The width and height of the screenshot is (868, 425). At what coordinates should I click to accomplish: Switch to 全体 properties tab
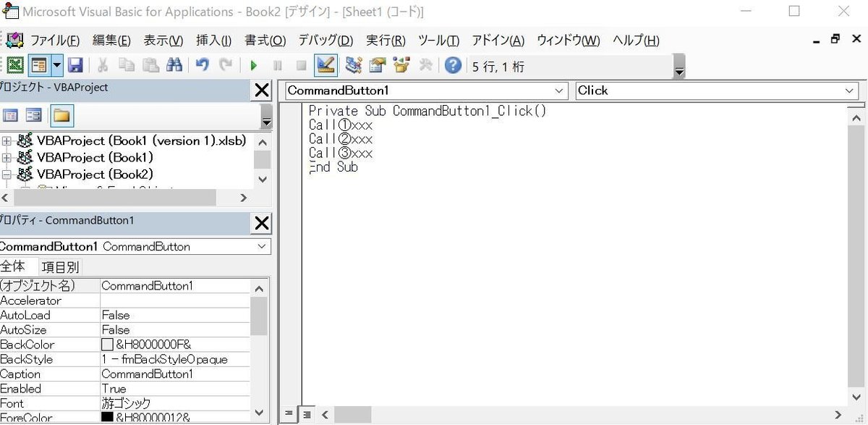(14, 266)
